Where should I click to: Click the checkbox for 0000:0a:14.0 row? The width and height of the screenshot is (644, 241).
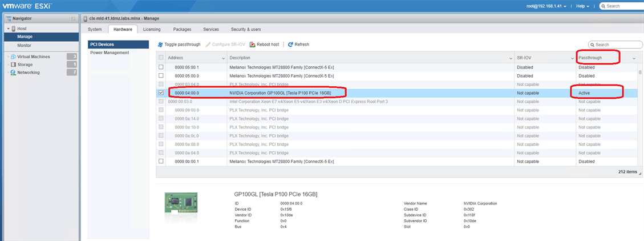click(161, 118)
